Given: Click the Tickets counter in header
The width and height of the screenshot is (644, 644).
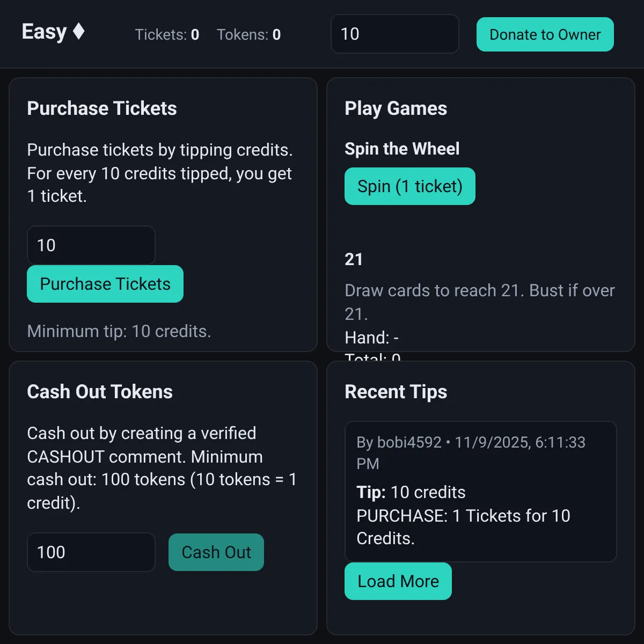Looking at the screenshot, I should click(167, 35).
